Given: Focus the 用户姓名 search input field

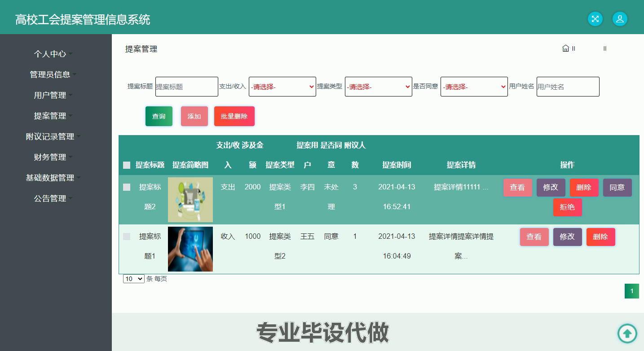Looking at the screenshot, I should (x=568, y=87).
